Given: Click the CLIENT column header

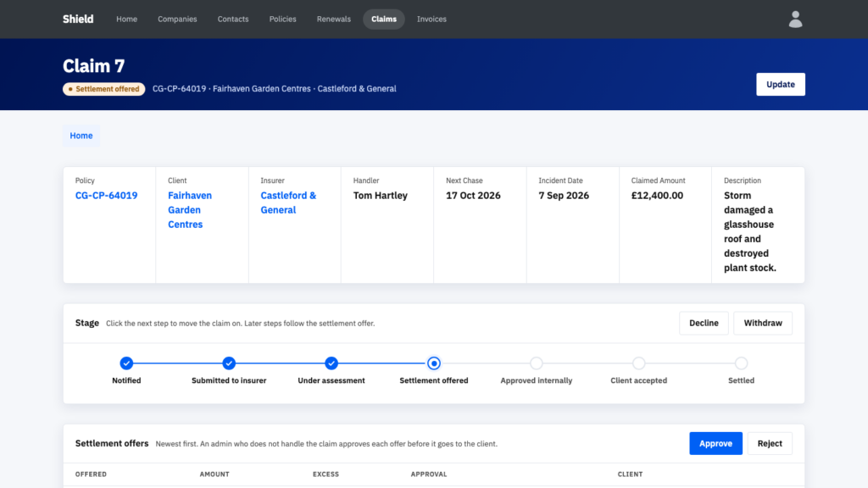Looking at the screenshot, I should click(x=630, y=474).
